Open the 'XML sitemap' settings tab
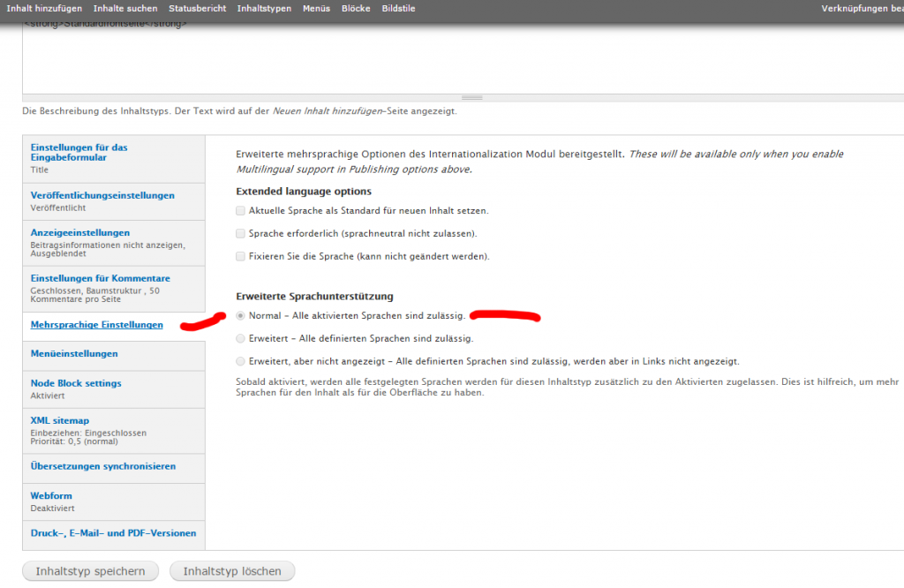The height and width of the screenshot is (588, 904). click(60, 420)
